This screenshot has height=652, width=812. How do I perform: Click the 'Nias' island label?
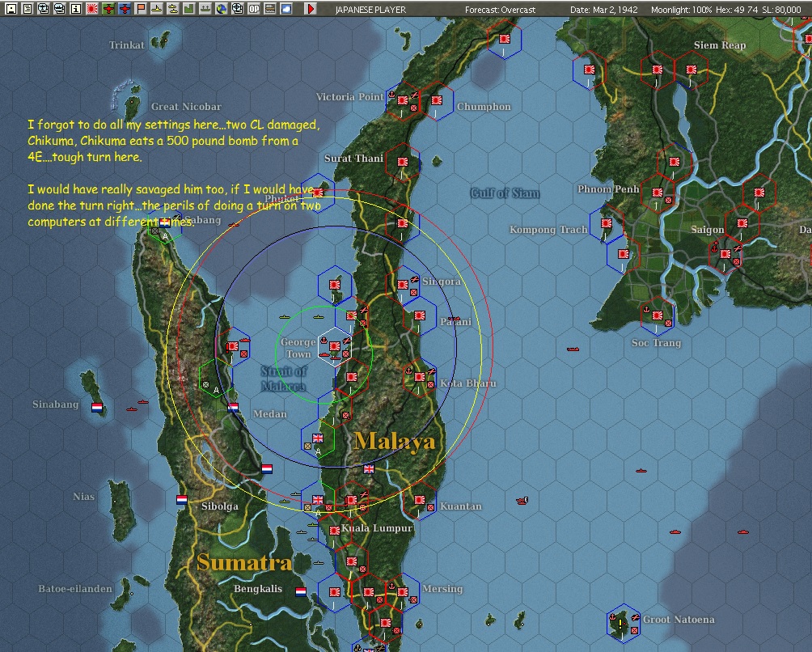coord(83,497)
